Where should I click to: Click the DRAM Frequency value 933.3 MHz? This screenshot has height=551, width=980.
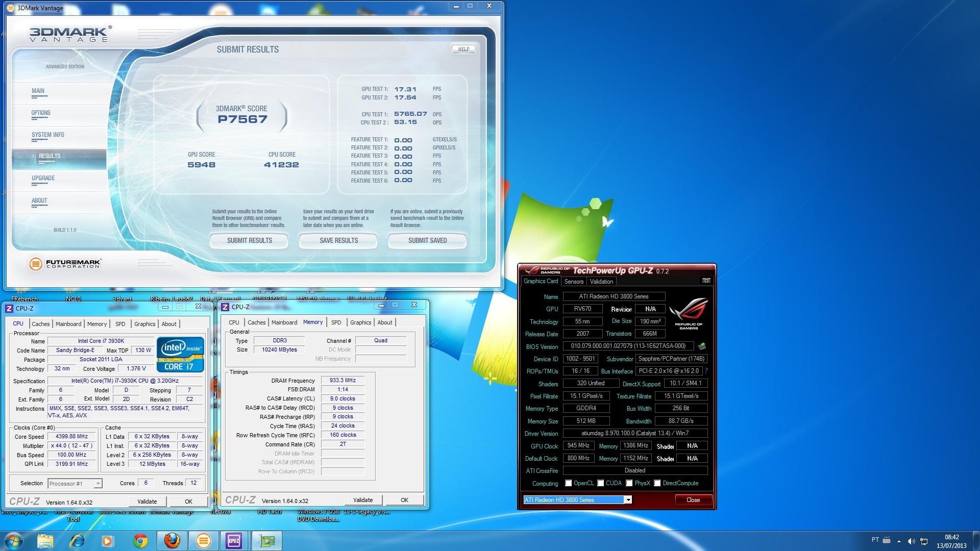(342, 380)
